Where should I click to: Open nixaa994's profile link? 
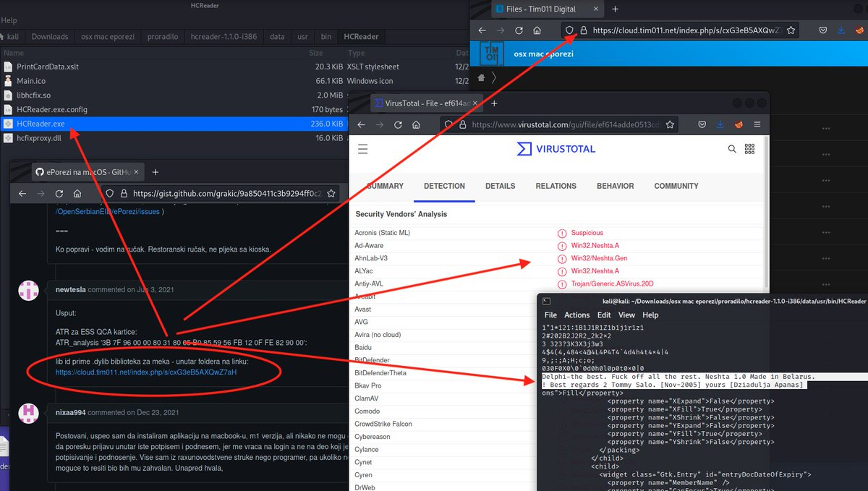(x=69, y=412)
